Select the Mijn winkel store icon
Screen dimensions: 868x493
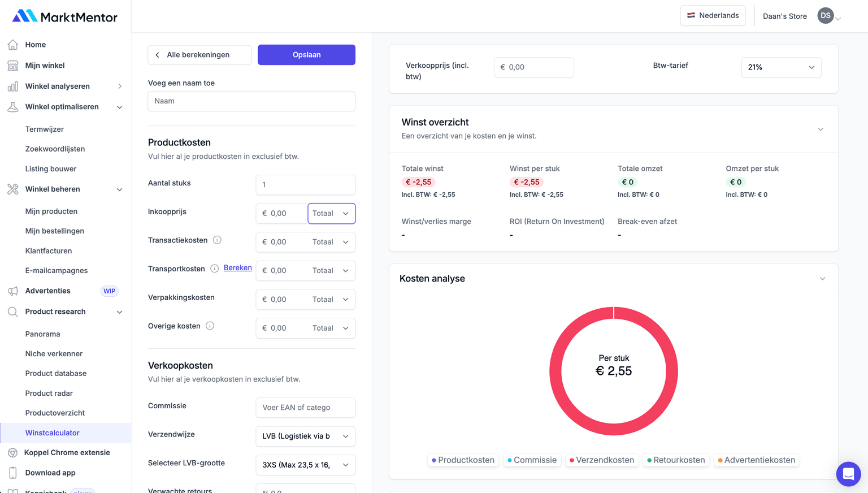click(x=13, y=66)
